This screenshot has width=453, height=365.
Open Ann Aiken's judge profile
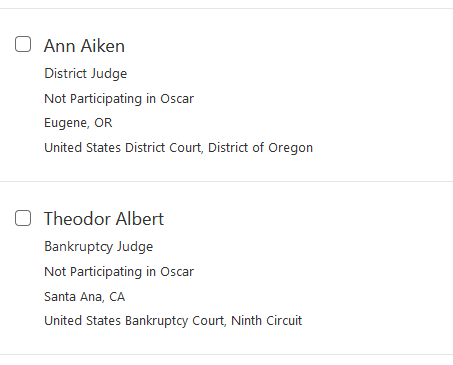click(x=84, y=46)
